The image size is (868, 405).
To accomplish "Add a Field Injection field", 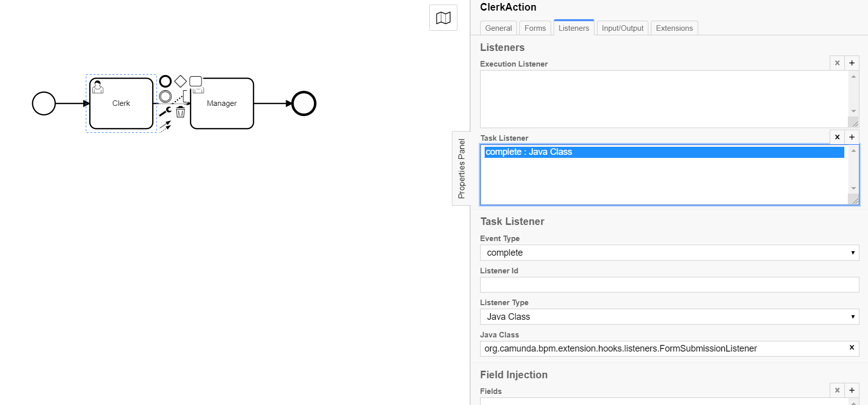I will (852, 390).
